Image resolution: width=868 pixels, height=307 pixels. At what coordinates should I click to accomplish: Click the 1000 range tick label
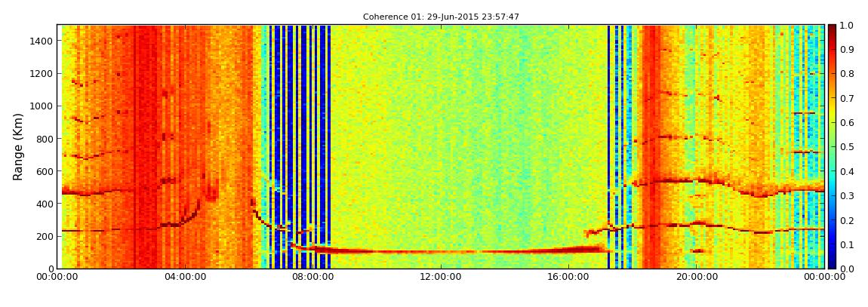pyautogui.click(x=42, y=106)
